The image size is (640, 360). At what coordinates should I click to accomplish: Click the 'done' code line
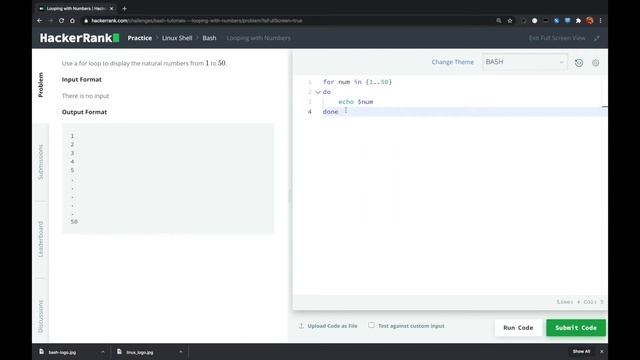330,112
